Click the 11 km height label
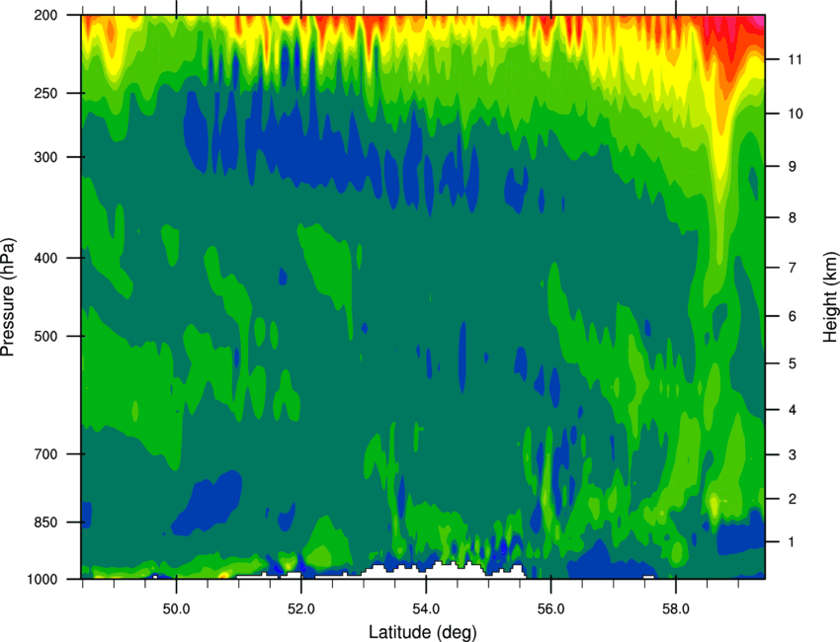Viewport: 840px width, 642px height. pos(795,59)
